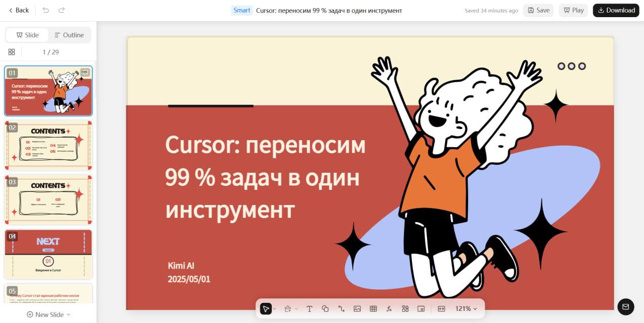Screen dimensions: 644x323
Task: Click the New Slide button
Action: (x=48, y=314)
